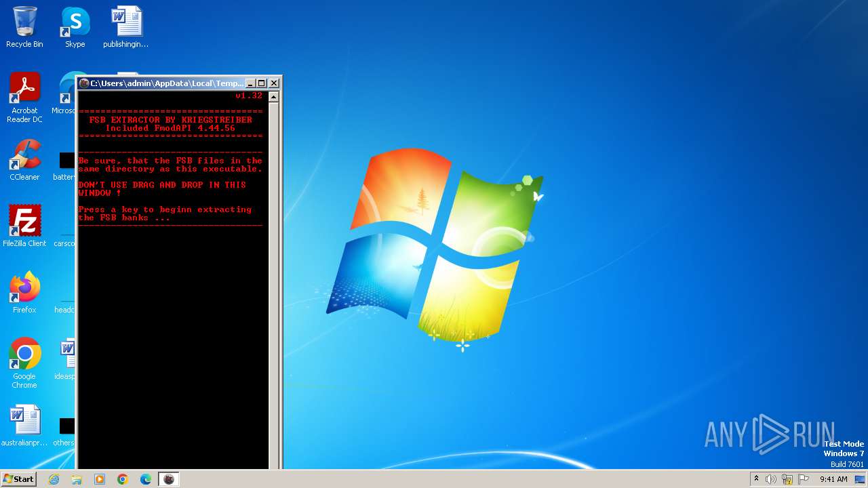This screenshot has height=488, width=868.
Task: Click the 9:41 AM system clock
Action: pyautogui.click(x=833, y=479)
